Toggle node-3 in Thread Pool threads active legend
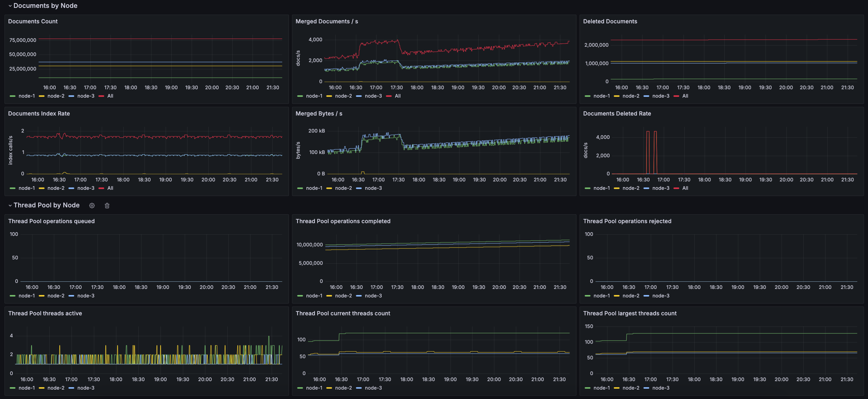 coord(86,388)
